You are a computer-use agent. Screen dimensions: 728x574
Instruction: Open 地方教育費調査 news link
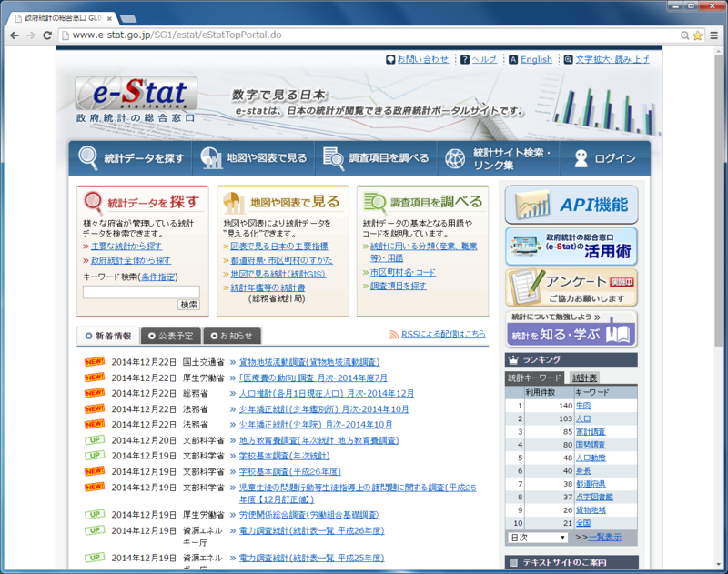pos(319,440)
